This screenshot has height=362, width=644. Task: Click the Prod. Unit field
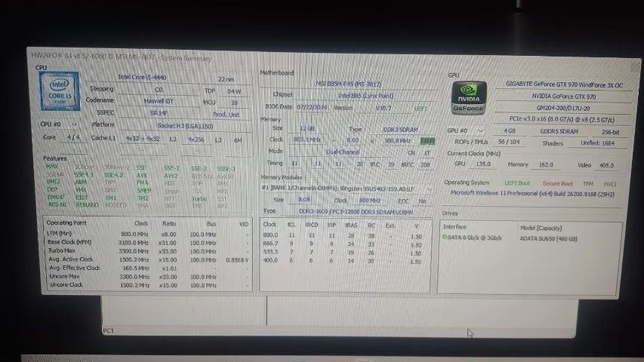coord(226,115)
